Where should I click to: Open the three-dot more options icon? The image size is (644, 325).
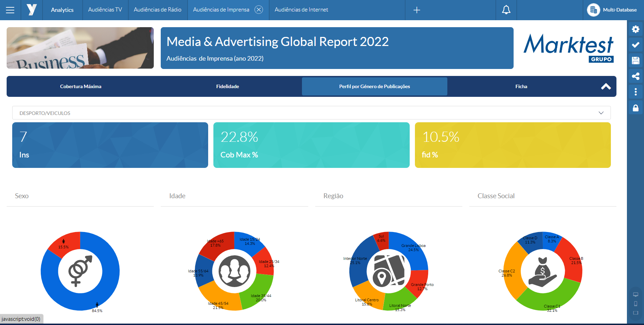[635, 92]
